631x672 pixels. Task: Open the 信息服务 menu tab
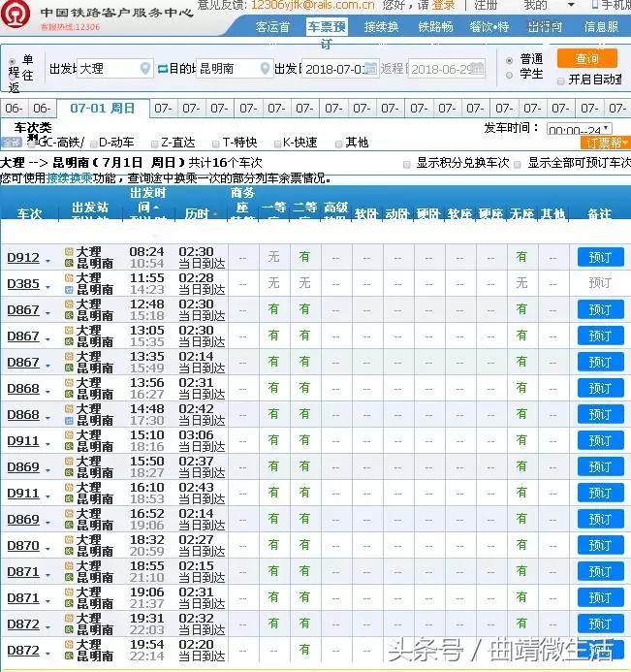(602, 27)
